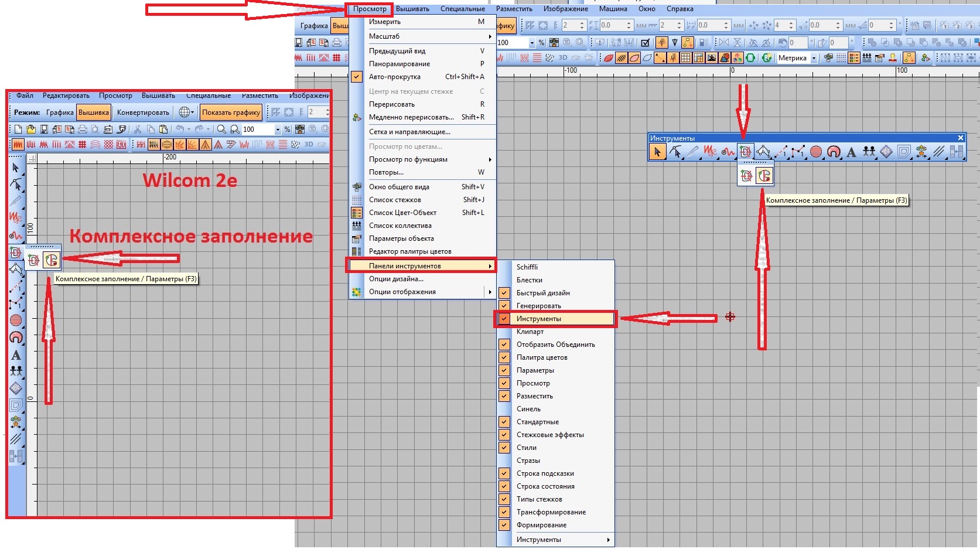The height and width of the screenshot is (549, 980).
Task: Select the red striped circle tool in Инструменты panel
Action: coord(816,152)
